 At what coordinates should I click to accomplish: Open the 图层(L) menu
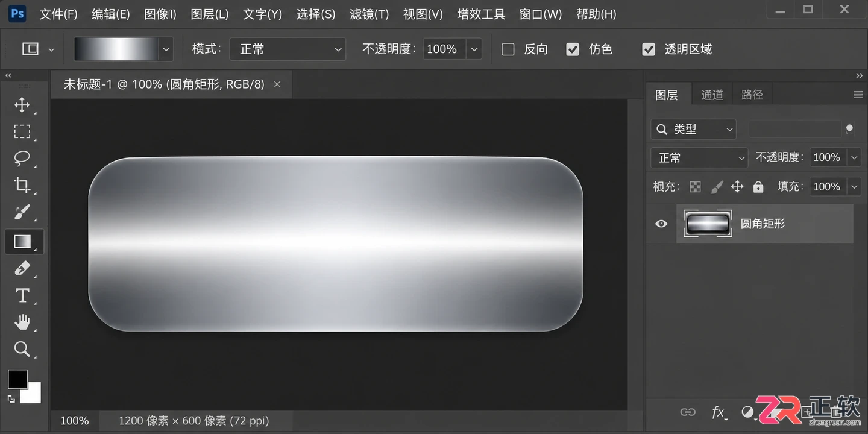[x=210, y=14]
